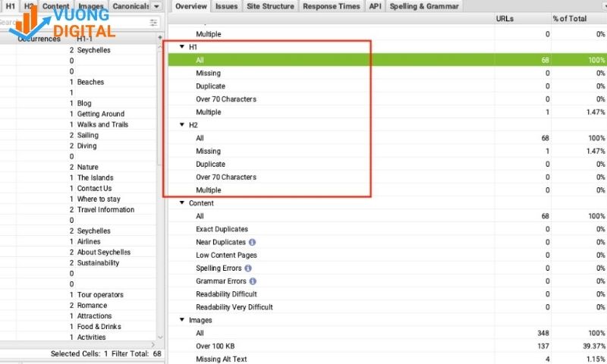Click the Occurrences column header
The image size is (607, 364).
39,39
